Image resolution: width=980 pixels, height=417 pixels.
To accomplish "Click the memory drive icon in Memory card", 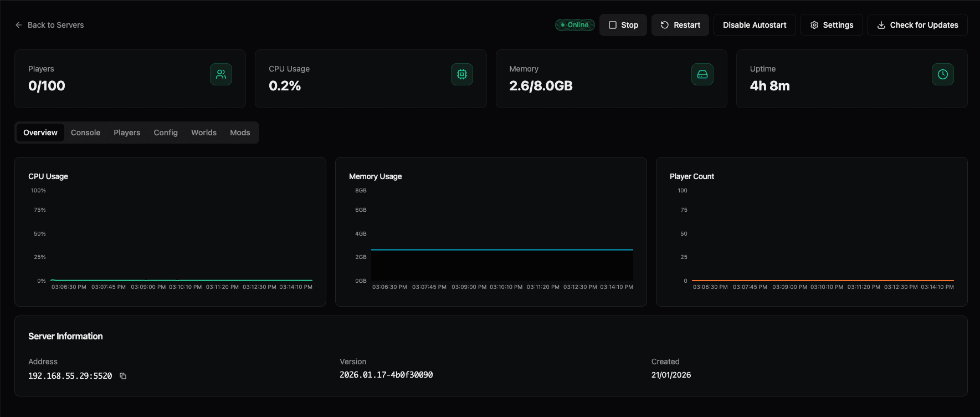I will 702,74.
